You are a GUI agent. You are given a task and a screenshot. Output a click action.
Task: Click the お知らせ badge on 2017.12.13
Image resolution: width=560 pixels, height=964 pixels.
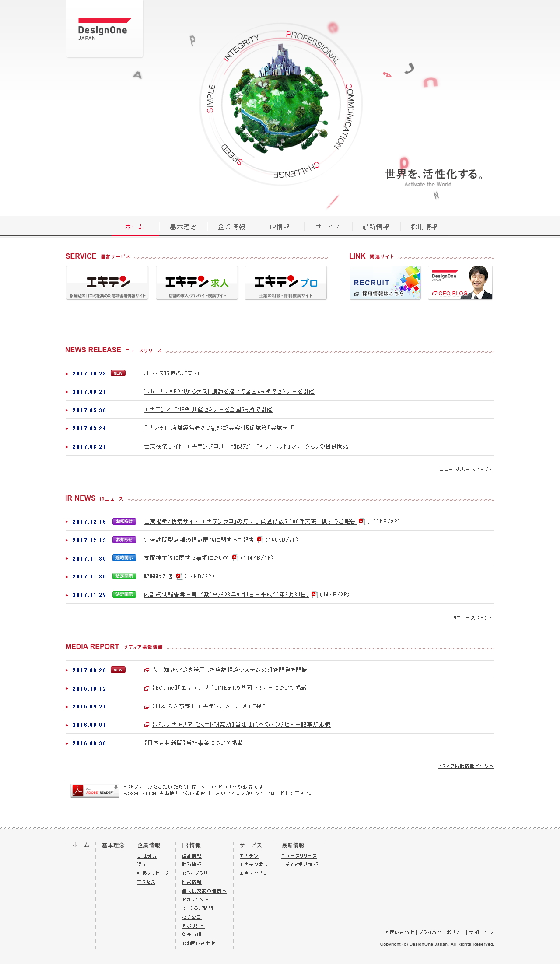pos(124,540)
